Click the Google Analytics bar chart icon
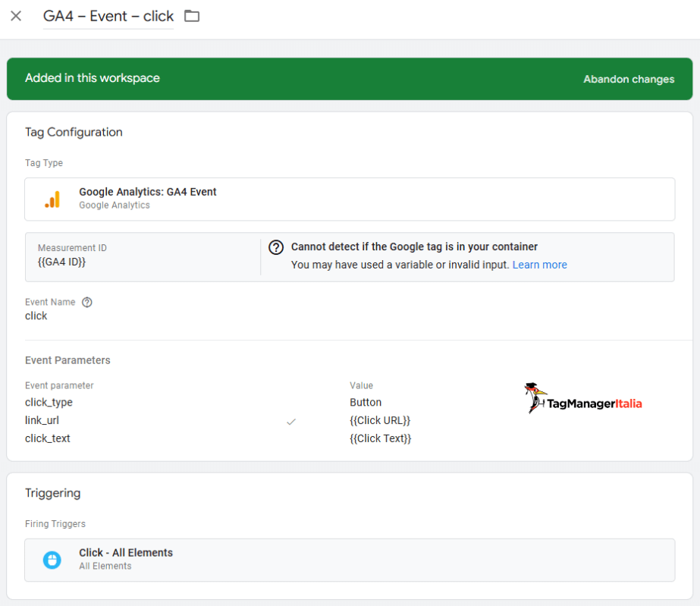This screenshot has width=700, height=606. (x=52, y=199)
